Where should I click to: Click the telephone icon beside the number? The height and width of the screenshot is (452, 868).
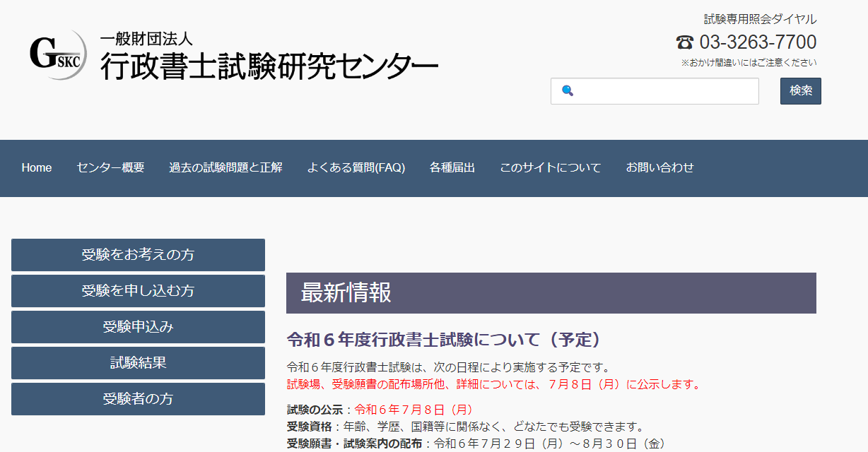pyautogui.click(x=684, y=42)
